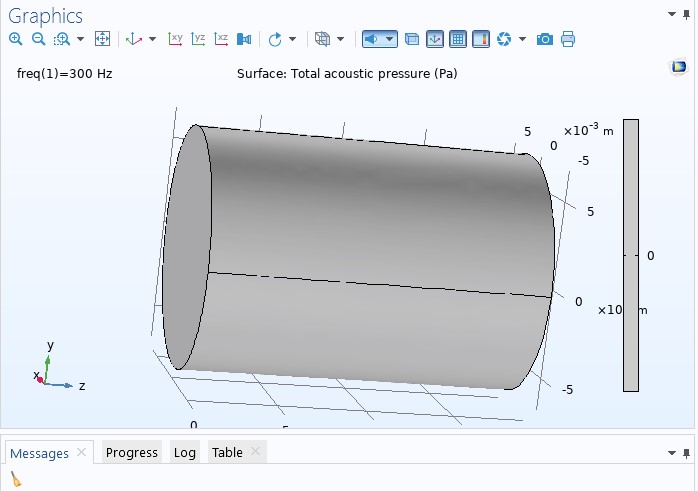This screenshot has height=491, width=698.
Task: Click the Zoom In magnifier icon
Action: [15, 39]
